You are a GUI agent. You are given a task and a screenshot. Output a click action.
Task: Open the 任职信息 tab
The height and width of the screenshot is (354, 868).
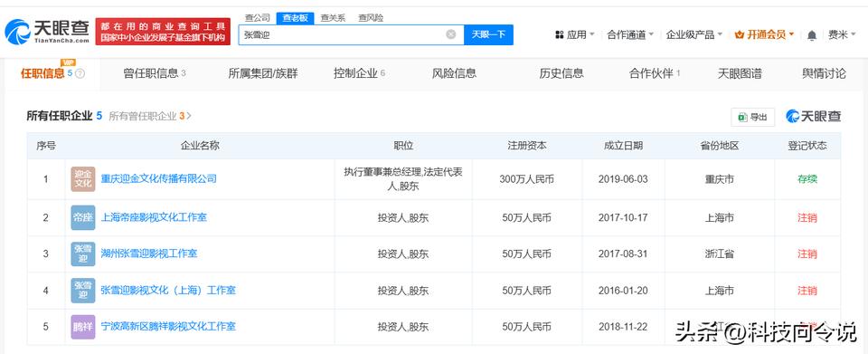pos(52,73)
